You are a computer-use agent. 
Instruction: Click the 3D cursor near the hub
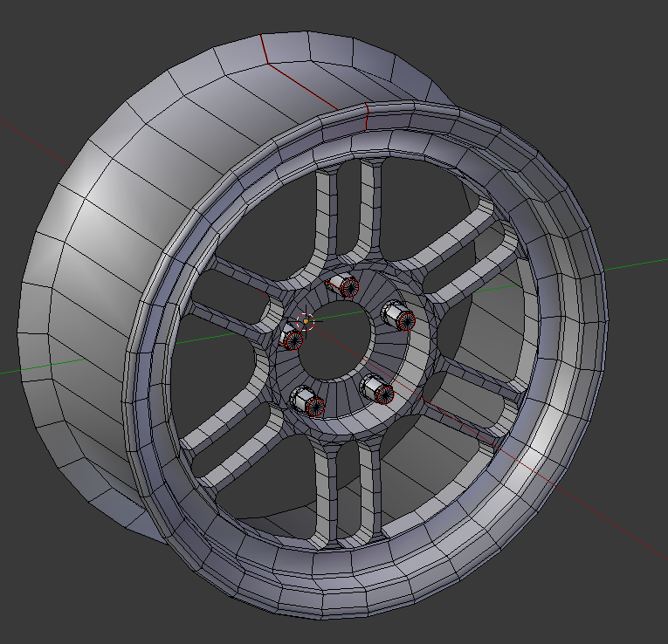point(306,321)
